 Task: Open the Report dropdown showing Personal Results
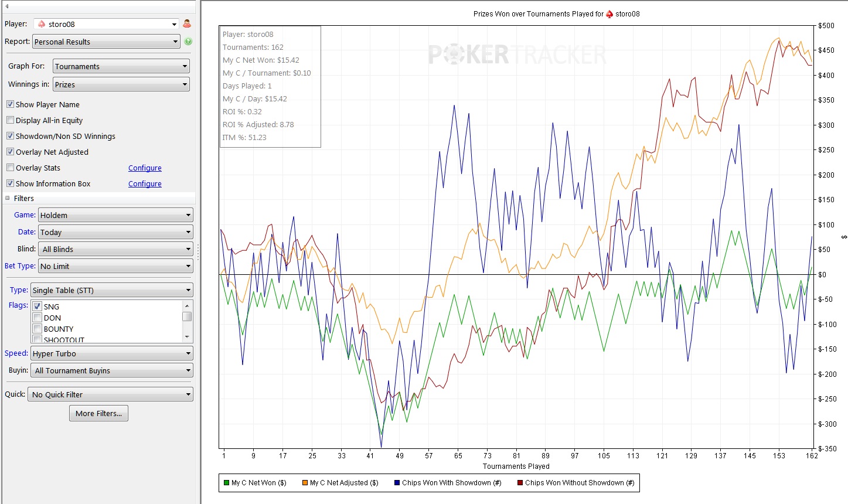point(106,42)
